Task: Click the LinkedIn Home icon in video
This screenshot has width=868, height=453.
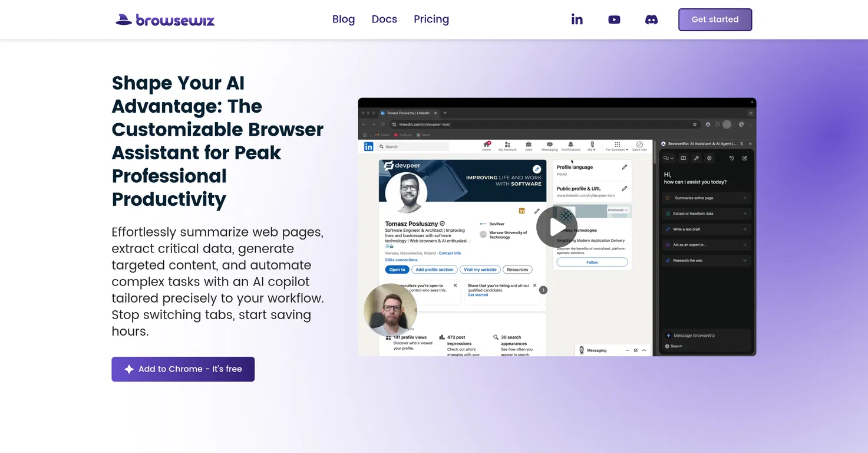Action: pos(487,146)
